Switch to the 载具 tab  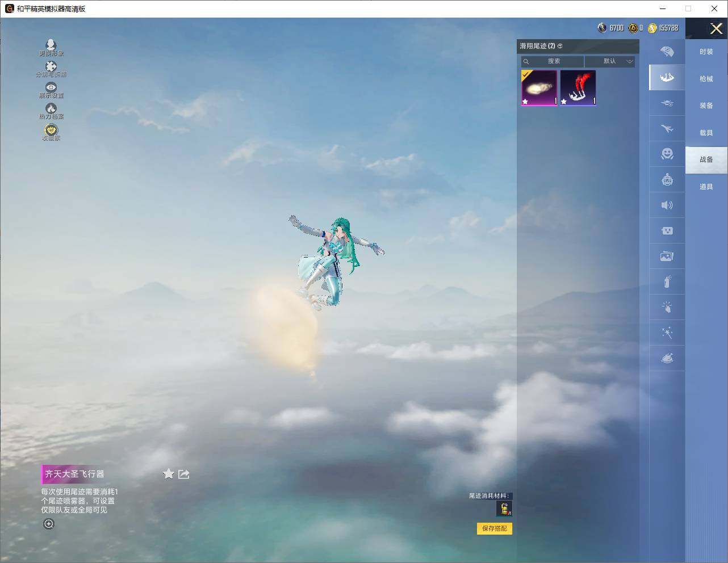[706, 133]
